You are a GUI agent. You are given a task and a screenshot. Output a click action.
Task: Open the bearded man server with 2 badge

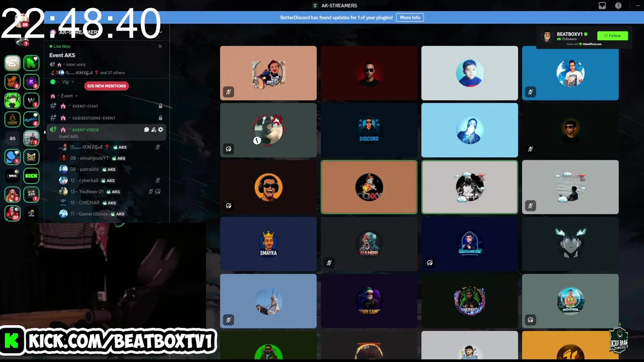pyautogui.click(x=13, y=195)
